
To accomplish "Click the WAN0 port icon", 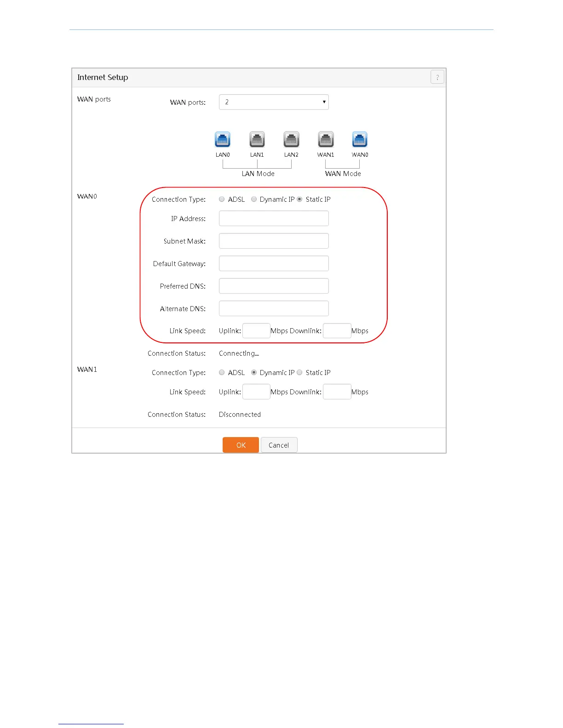I will (360, 139).
